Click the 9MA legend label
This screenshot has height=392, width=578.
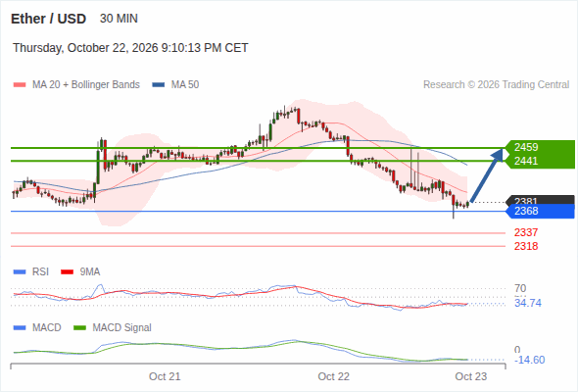[x=90, y=271]
